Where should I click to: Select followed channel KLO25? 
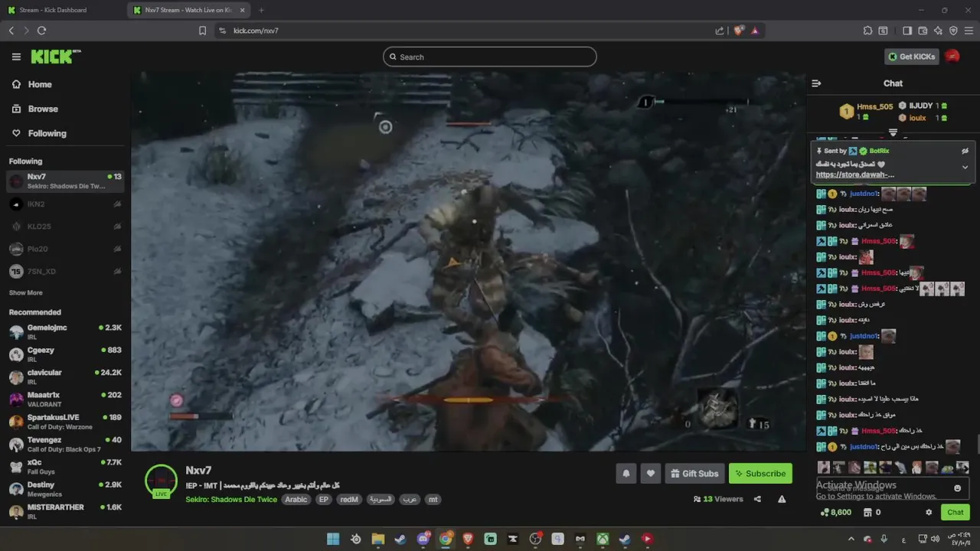[65, 227]
